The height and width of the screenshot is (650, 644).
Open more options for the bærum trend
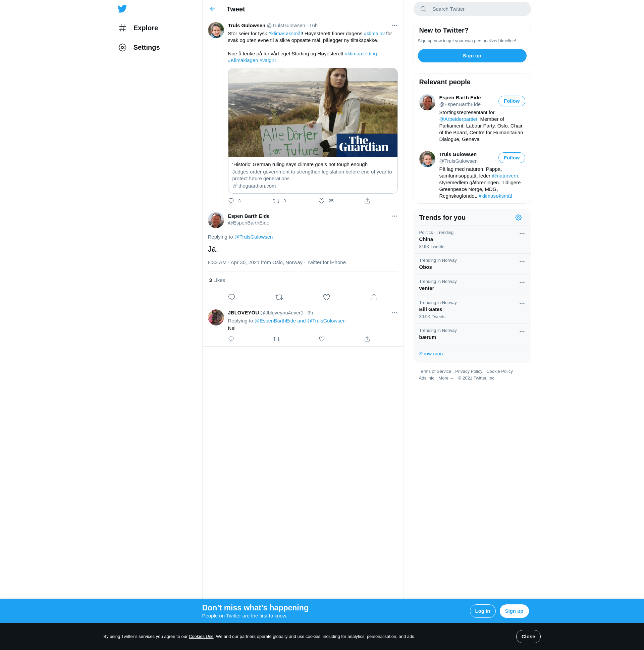coord(522,332)
